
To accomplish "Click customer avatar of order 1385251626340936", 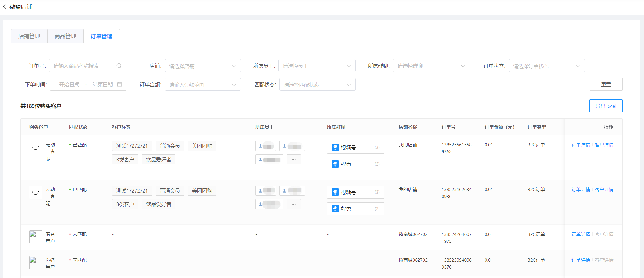I will click(36, 192).
